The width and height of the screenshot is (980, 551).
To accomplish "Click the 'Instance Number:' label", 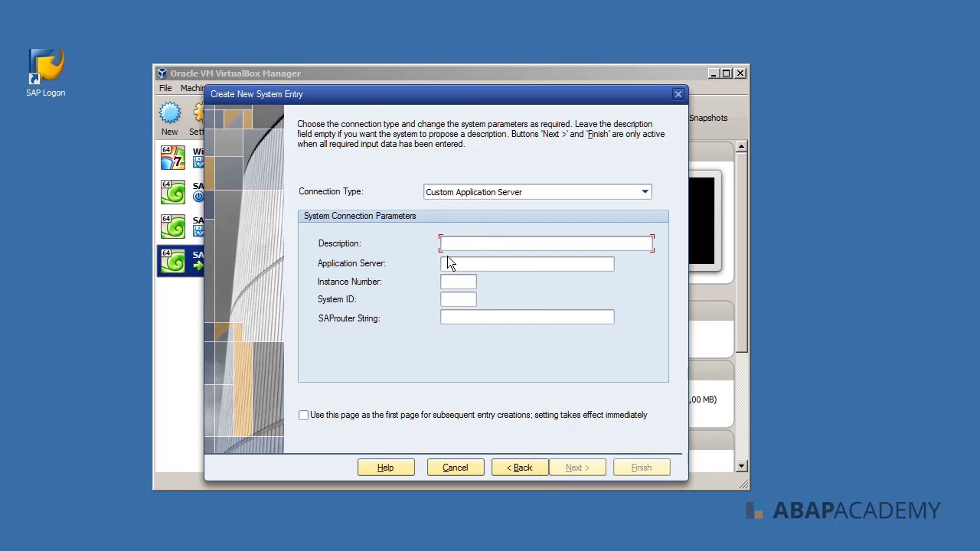I will (x=349, y=282).
